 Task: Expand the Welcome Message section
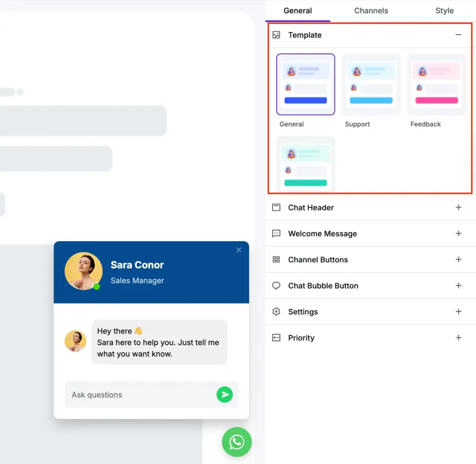tap(458, 233)
